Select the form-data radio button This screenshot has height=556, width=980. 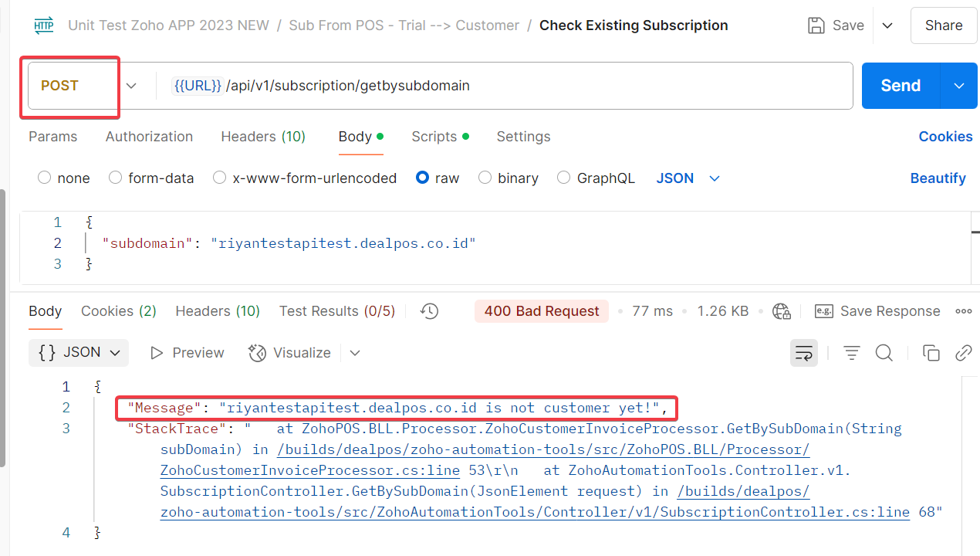[x=116, y=178]
